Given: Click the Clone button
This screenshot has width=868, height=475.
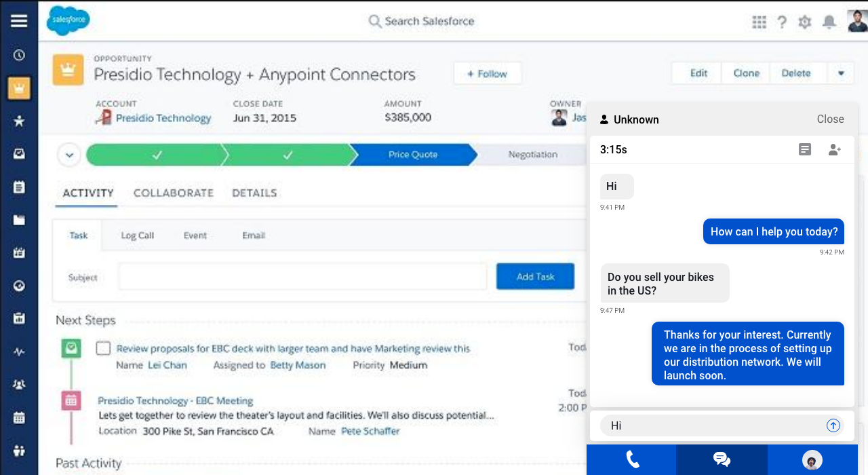Looking at the screenshot, I should click(x=746, y=73).
